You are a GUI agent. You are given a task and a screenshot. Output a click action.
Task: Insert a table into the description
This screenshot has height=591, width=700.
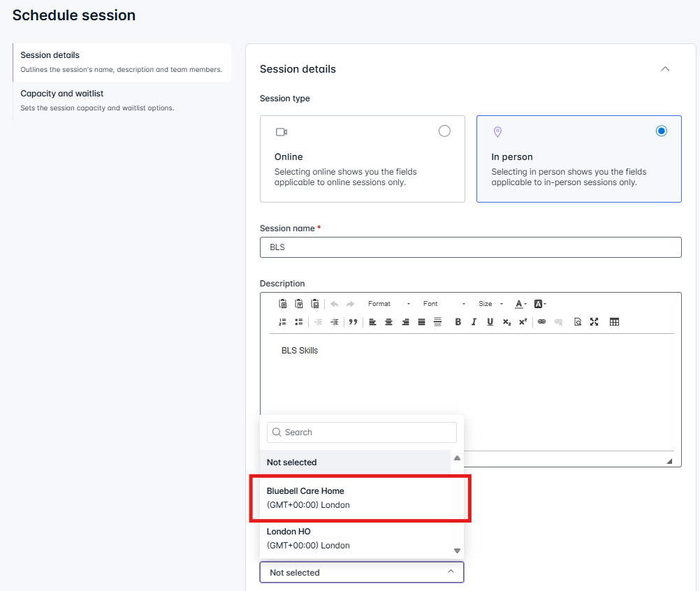[x=614, y=322]
